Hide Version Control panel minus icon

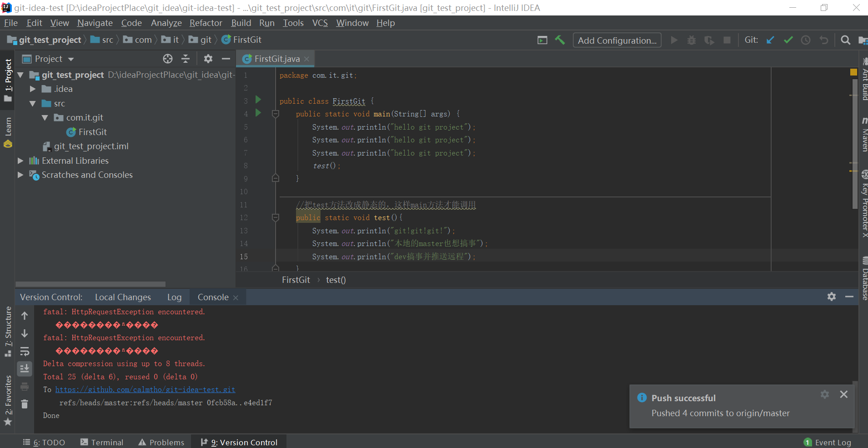point(849,297)
